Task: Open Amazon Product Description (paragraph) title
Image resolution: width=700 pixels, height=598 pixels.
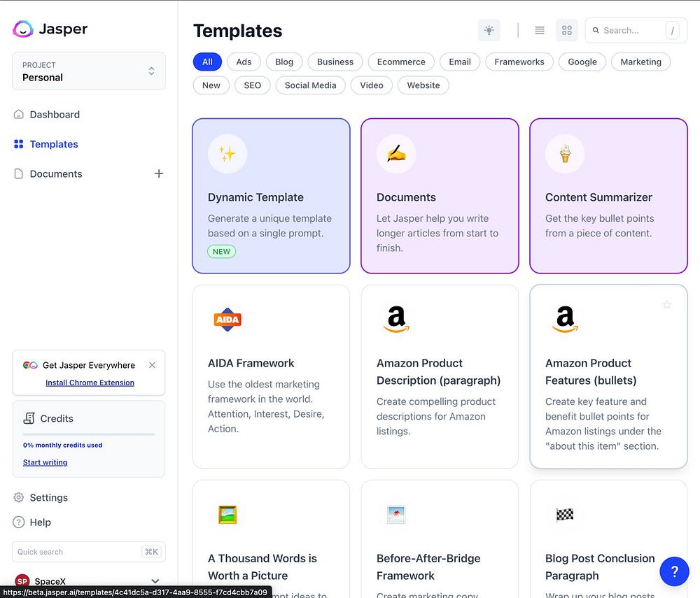Action: (438, 371)
